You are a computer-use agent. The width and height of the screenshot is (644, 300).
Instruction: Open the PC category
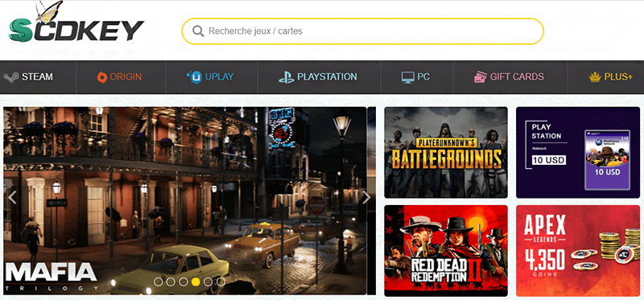423,76
